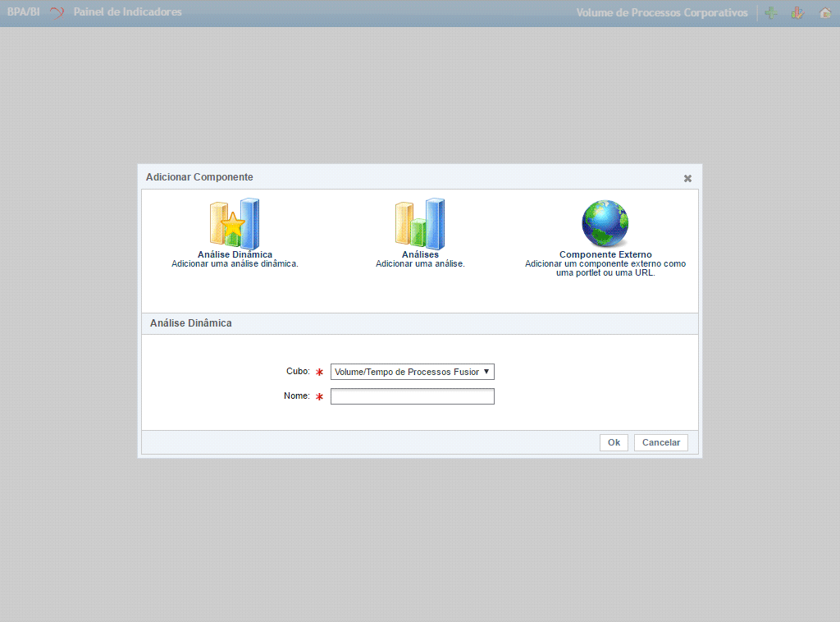
Task: Click the portlet ou URL description text
Action: (605, 268)
